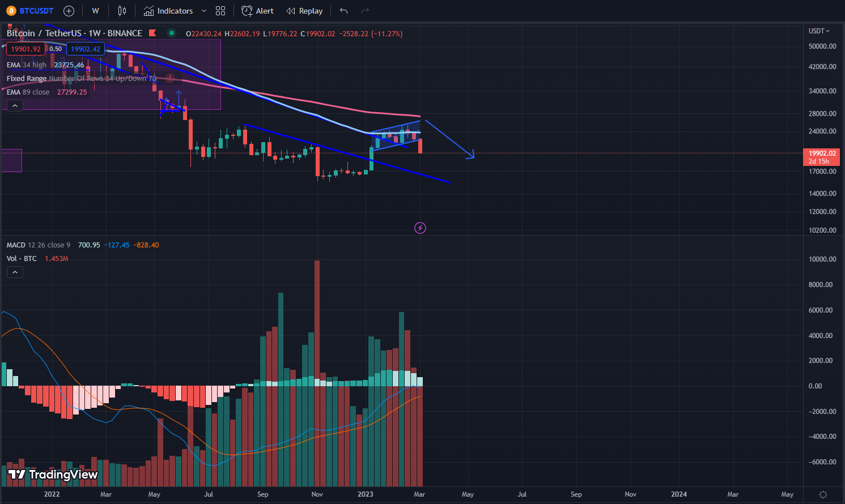Click the red flag next to BINANCE
This screenshot has height=504, width=845.
pyautogui.click(x=152, y=33)
